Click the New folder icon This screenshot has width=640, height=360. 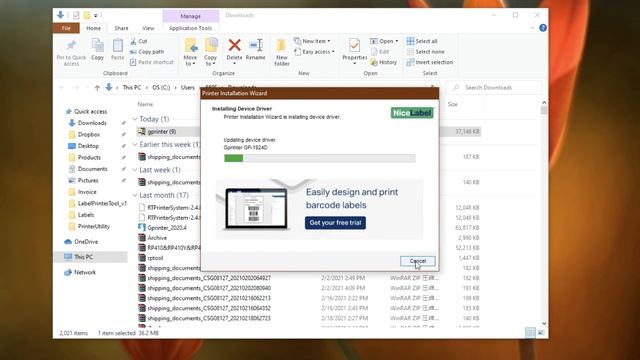(x=281, y=45)
